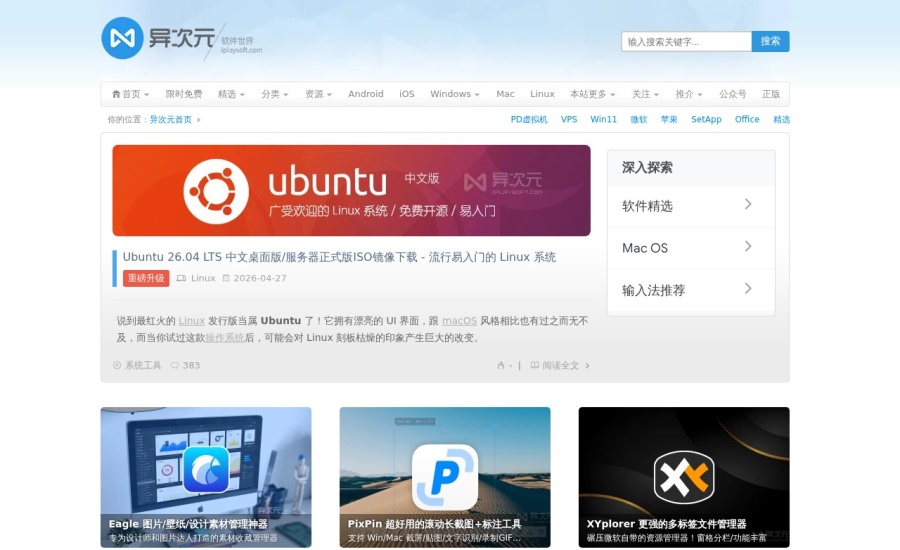The image size is (900, 550).
Task: Expand the 输入法推荐 sidebar chevron
Action: tap(748, 288)
